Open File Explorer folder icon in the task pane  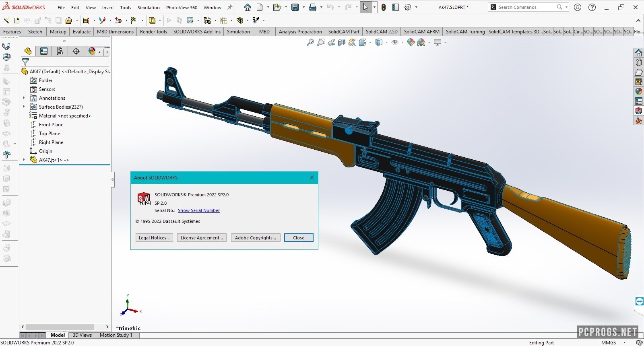tap(639, 72)
